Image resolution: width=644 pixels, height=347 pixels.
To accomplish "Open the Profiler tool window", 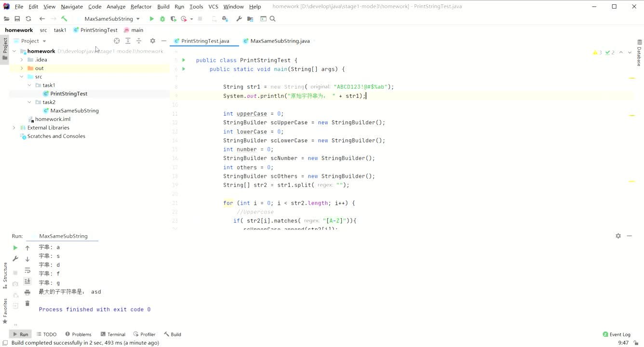I will [144, 334].
